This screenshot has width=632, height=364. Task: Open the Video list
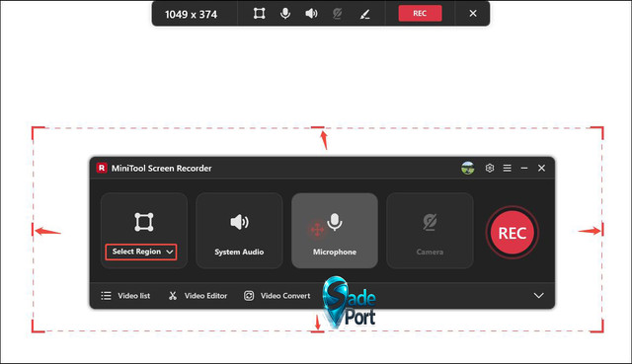click(125, 296)
